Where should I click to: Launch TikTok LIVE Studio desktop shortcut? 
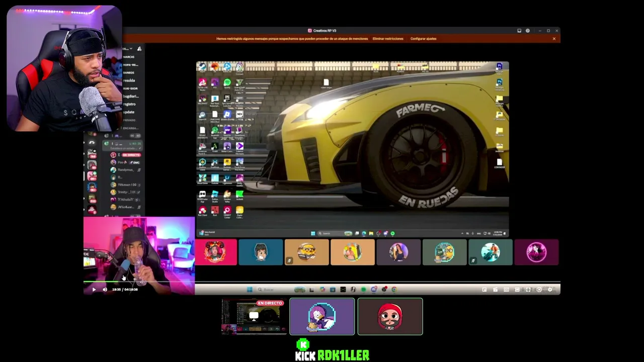point(202,83)
